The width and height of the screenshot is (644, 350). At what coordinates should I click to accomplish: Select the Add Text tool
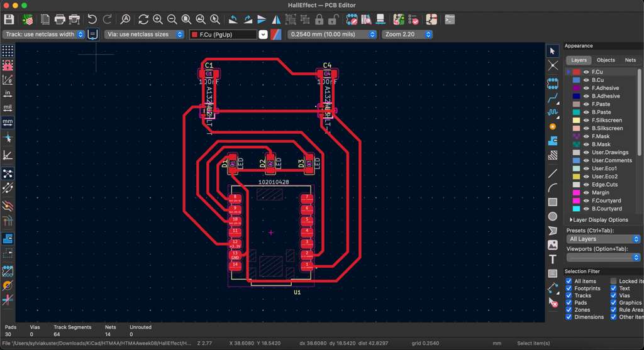553,259
